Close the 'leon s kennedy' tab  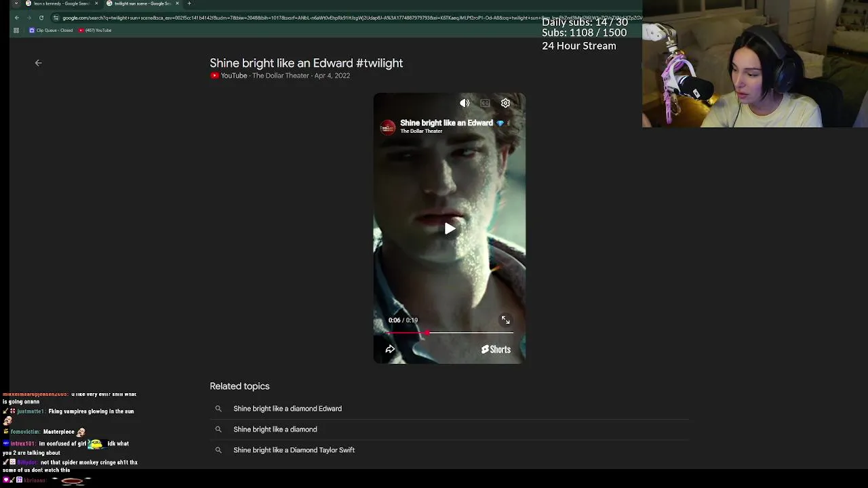point(96,3)
